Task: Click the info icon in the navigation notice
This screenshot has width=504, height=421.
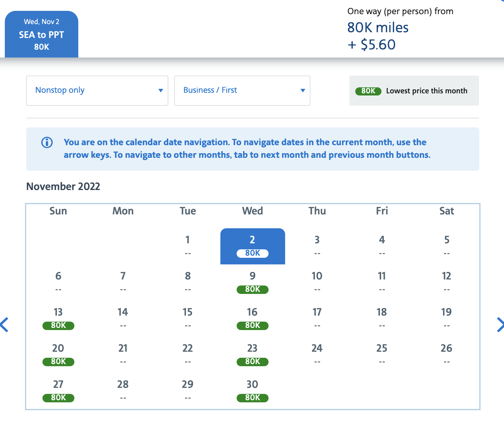Action: pos(47,142)
